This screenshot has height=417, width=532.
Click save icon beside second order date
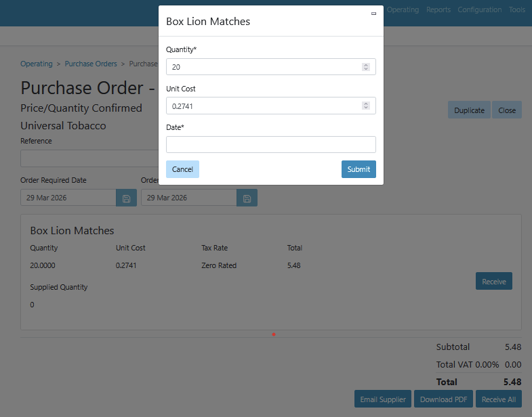click(x=247, y=198)
